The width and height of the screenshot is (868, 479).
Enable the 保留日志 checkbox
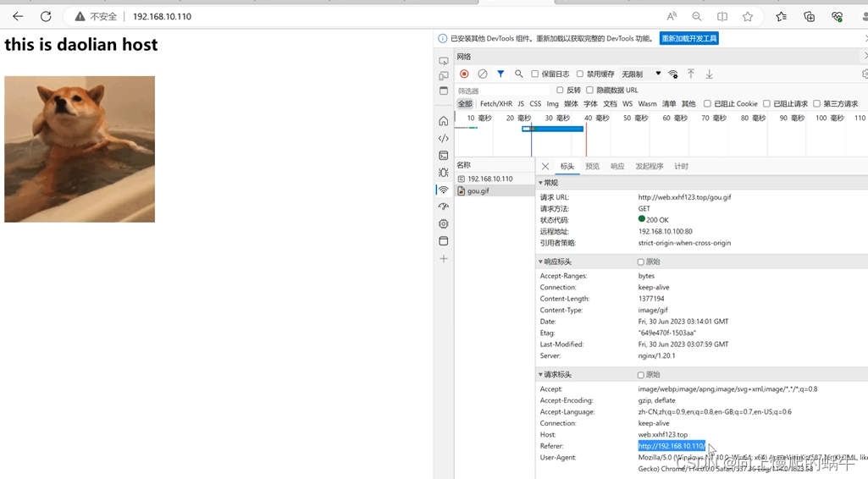[x=534, y=74]
